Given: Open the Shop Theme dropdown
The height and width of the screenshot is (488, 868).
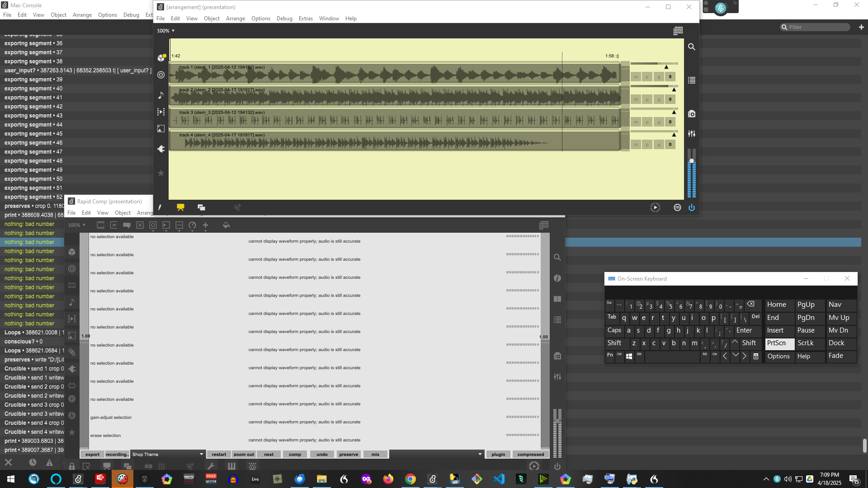Looking at the screenshot, I should click(x=168, y=455).
